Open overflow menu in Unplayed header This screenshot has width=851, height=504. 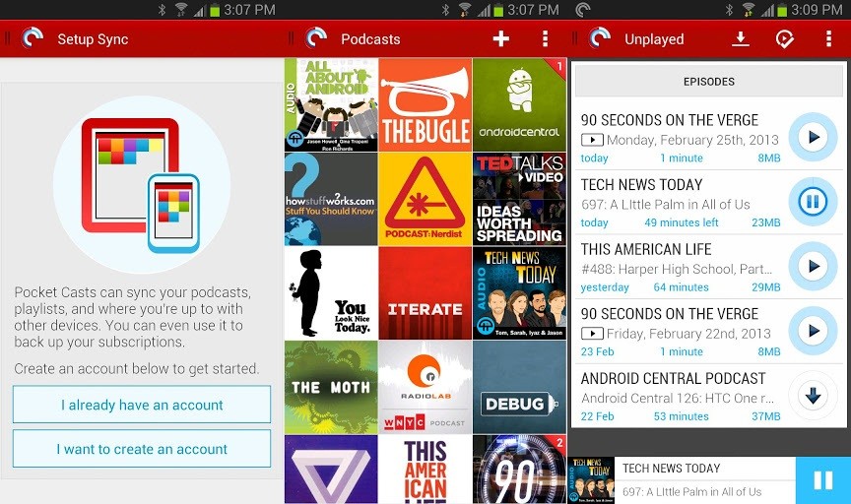point(828,39)
